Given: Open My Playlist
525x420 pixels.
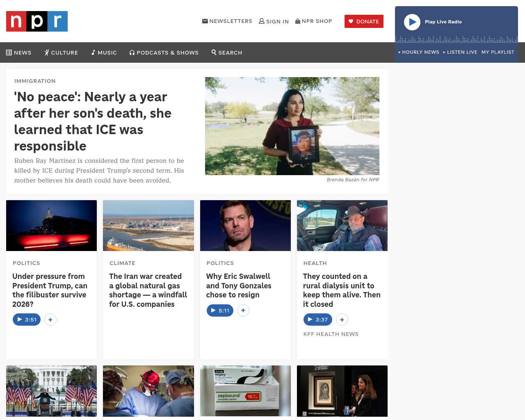Looking at the screenshot, I should pos(498,52).
